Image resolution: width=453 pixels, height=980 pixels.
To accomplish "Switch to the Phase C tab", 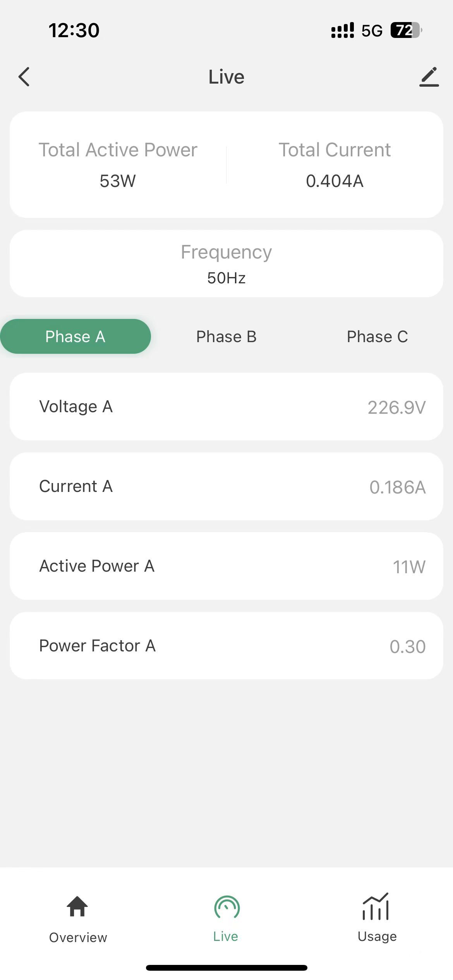I will pos(377,336).
